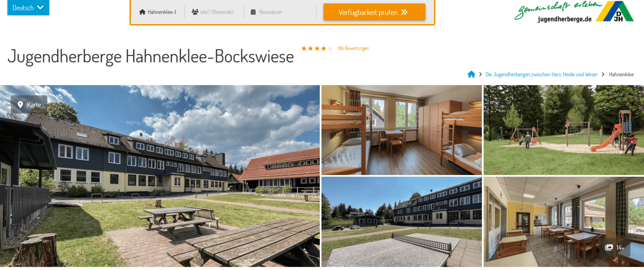Click the DJH logo
644x270 pixels.
point(615,12)
